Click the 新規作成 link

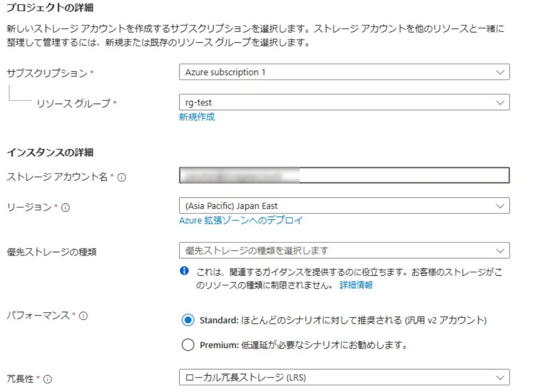pyautogui.click(x=197, y=117)
